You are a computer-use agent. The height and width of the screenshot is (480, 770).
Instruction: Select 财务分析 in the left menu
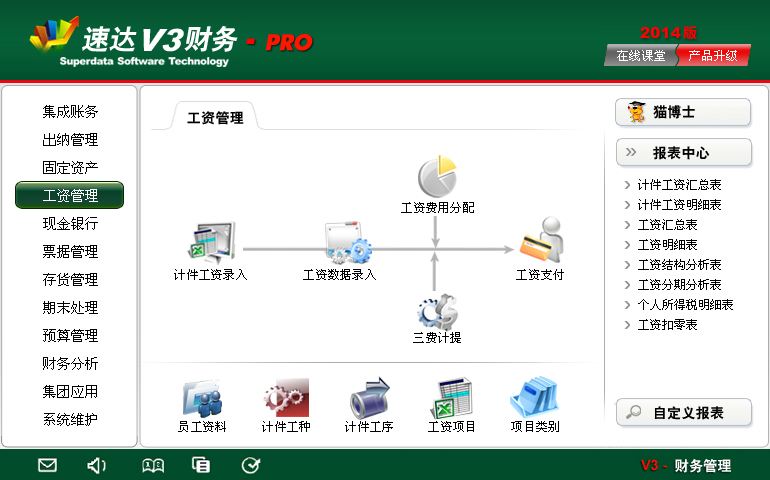(70, 364)
